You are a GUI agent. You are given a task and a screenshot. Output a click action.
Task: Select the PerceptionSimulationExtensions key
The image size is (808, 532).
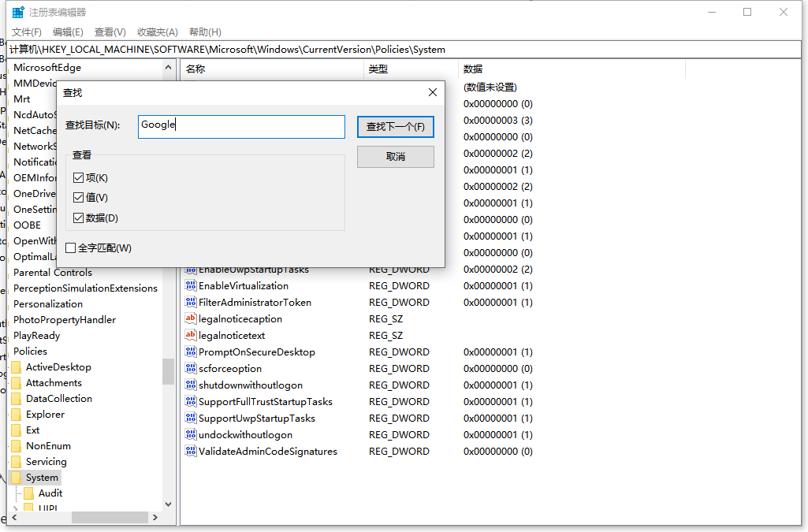point(86,288)
